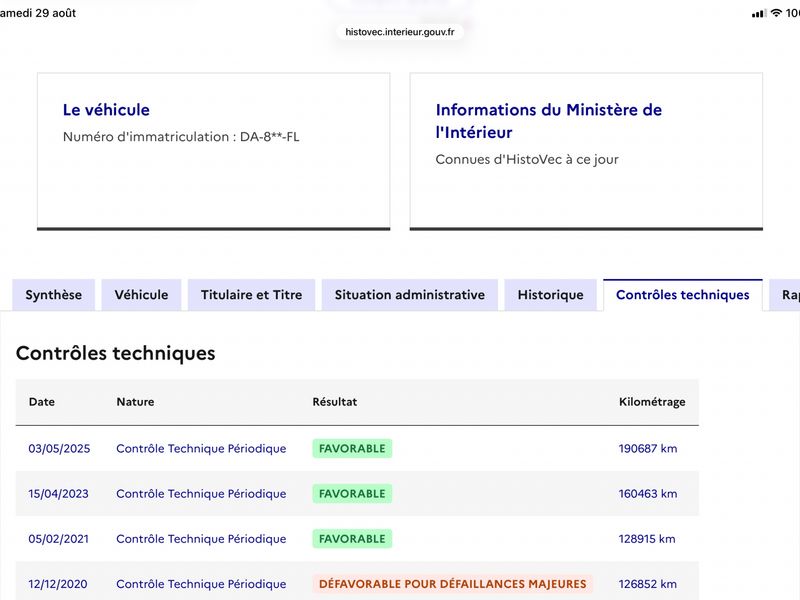The height and width of the screenshot is (600, 800).
Task: Click Contrôle Technique Périodique for 12/12/2020
Action: point(201,584)
